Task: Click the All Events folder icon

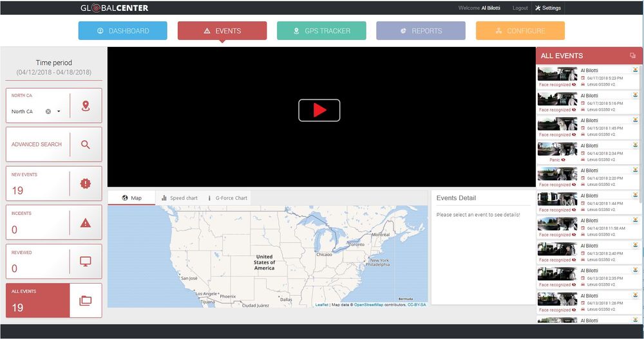Action: pyautogui.click(x=86, y=300)
